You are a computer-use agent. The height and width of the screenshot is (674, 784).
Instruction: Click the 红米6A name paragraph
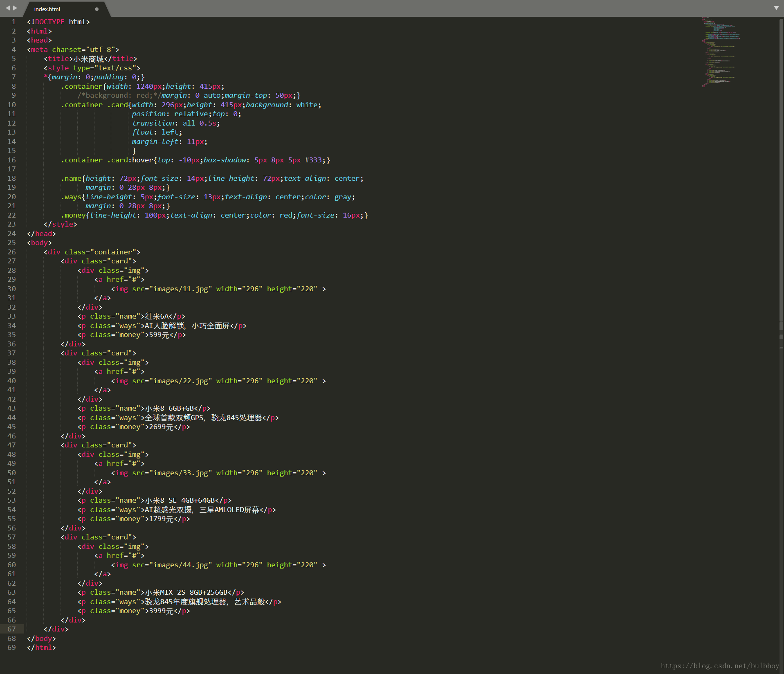tap(131, 316)
